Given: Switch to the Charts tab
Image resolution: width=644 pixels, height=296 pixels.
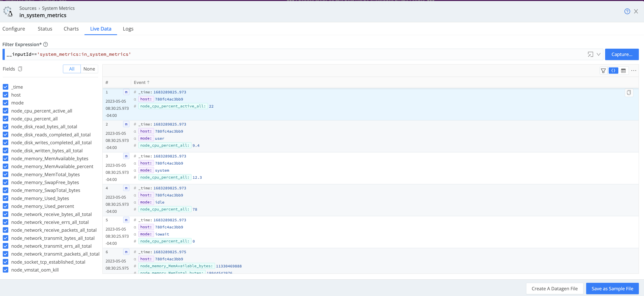Looking at the screenshot, I should click(71, 29).
